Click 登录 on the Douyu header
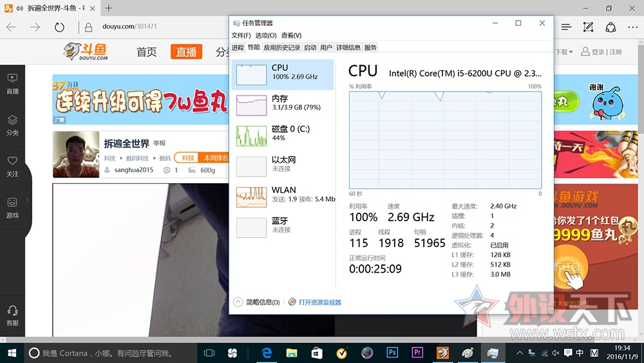 tap(598, 52)
